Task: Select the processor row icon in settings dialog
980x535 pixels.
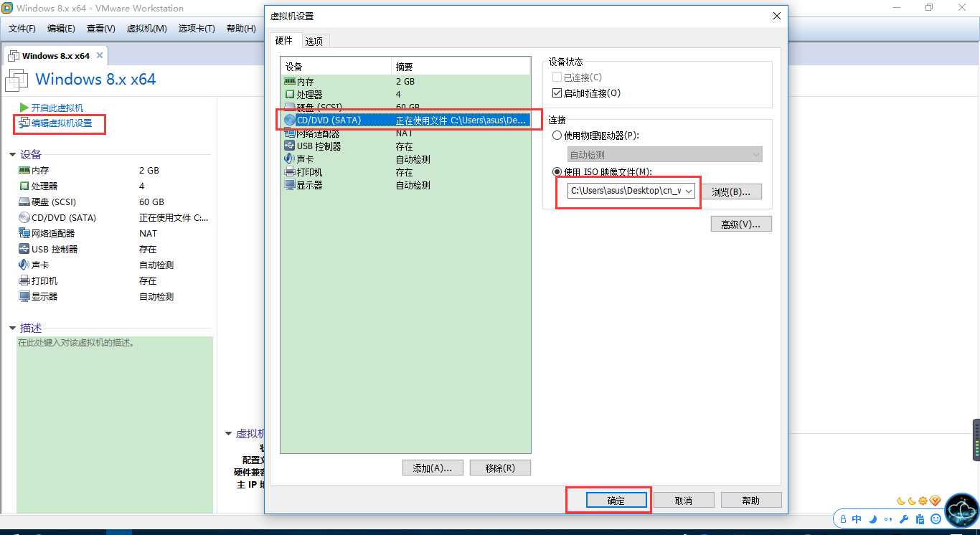Action: tap(290, 95)
